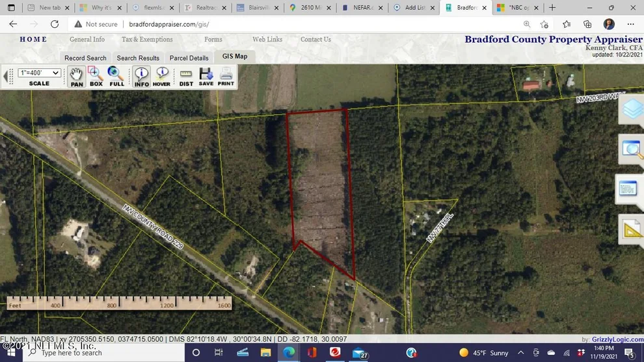The height and width of the screenshot is (362, 644).
Task: Open File Explorer from taskbar
Action: pyautogui.click(x=265, y=352)
